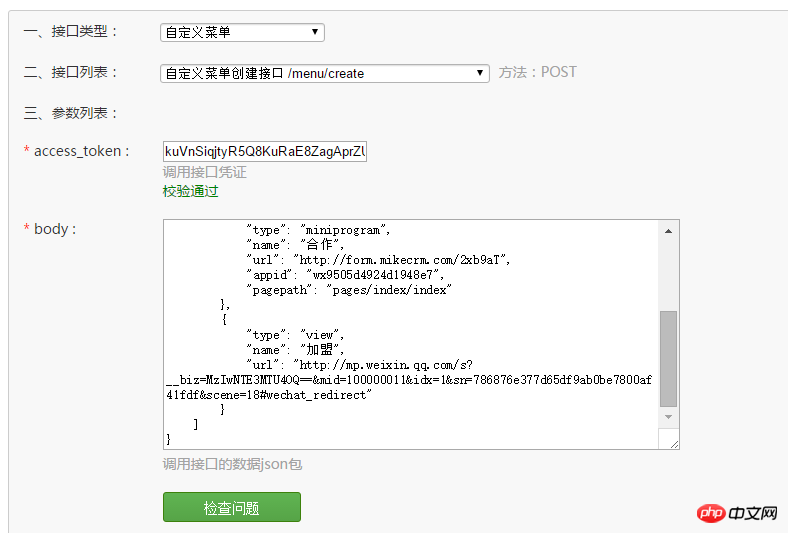Click the form.mikecrm.com URL line in body
The height and width of the screenshot is (533, 788).
(379, 260)
